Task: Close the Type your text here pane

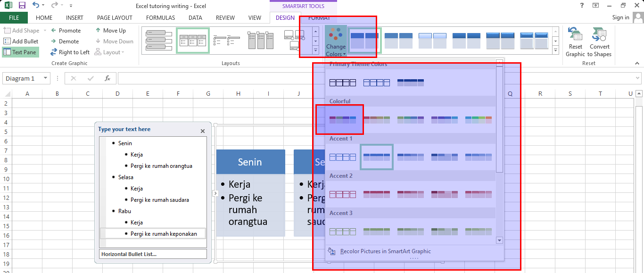Action: [x=203, y=132]
